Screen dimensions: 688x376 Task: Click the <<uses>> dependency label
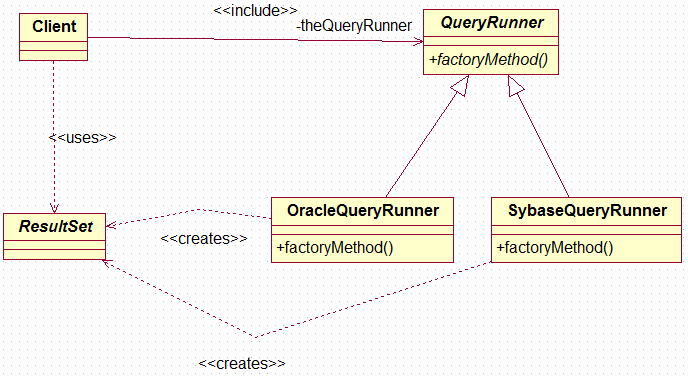(x=82, y=138)
